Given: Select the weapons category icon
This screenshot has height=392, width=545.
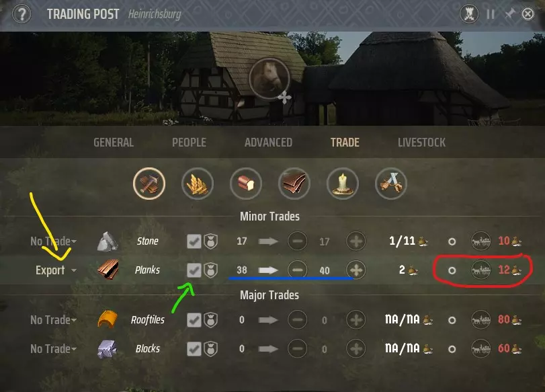Looking at the screenshot, I should 390,184.
